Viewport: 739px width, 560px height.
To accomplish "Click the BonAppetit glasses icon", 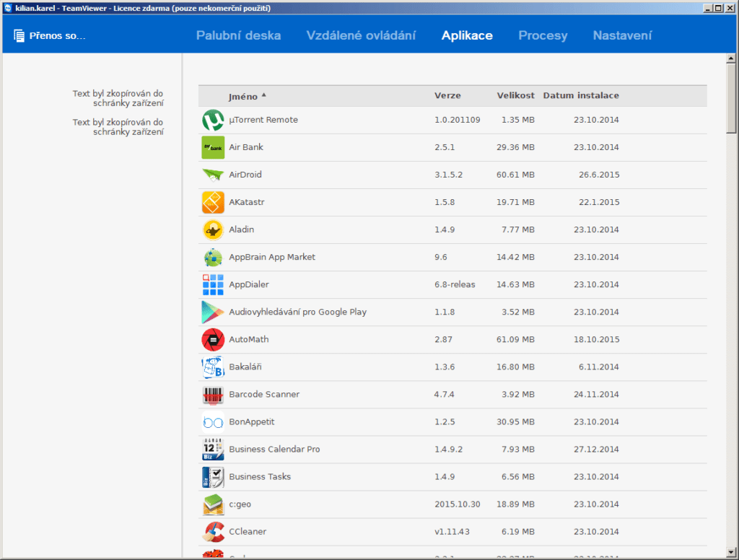I will [x=213, y=422].
